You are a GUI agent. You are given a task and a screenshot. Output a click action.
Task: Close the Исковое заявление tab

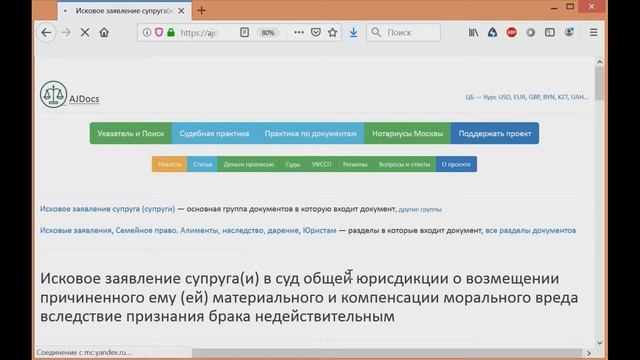pos(181,11)
